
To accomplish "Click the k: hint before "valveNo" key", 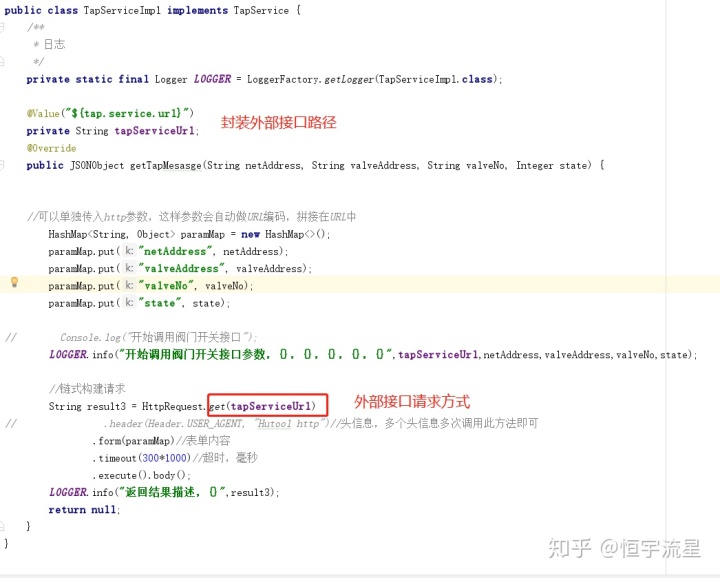I will [129, 286].
